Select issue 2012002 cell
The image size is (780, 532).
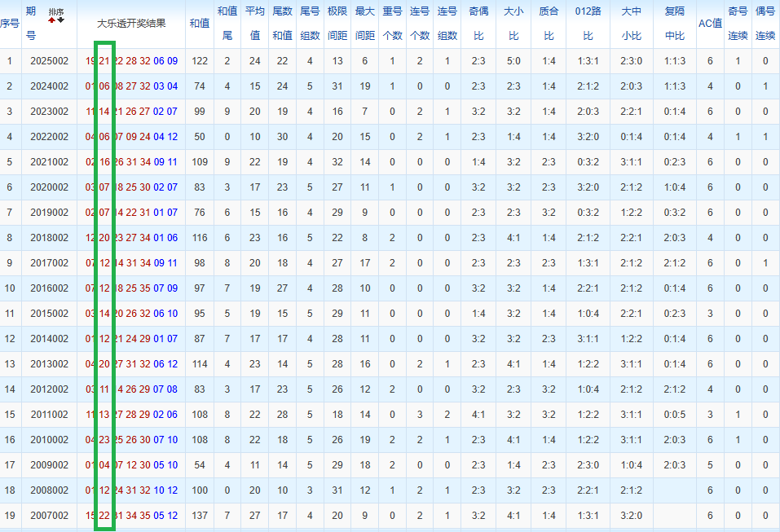point(49,389)
